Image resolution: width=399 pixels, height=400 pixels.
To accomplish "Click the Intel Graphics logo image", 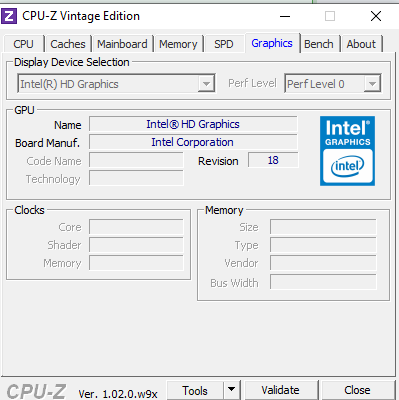I will 347,151.
